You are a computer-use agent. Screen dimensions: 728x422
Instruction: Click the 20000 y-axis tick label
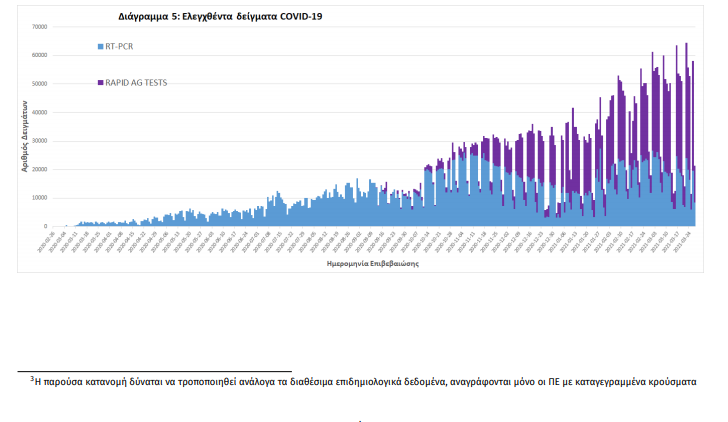pyautogui.click(x=39, y=169)
